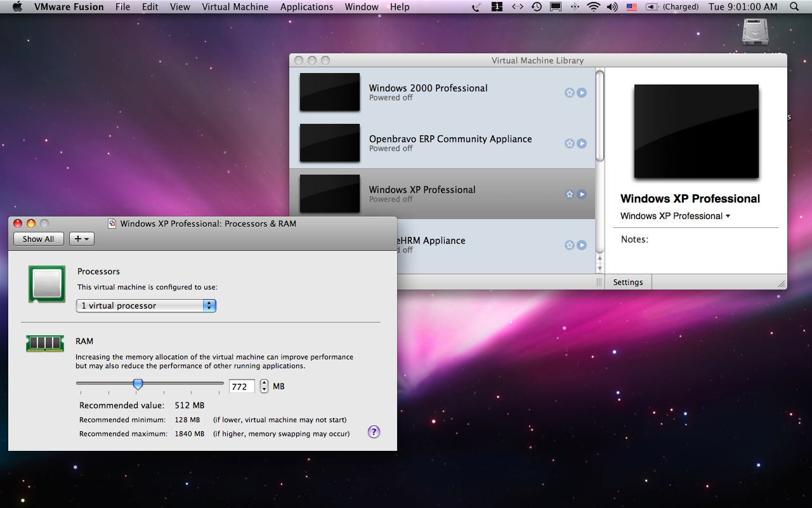
Task: Toggle favorite star for Openbravo ERP appliance
Action: click(x=570, y=144)
